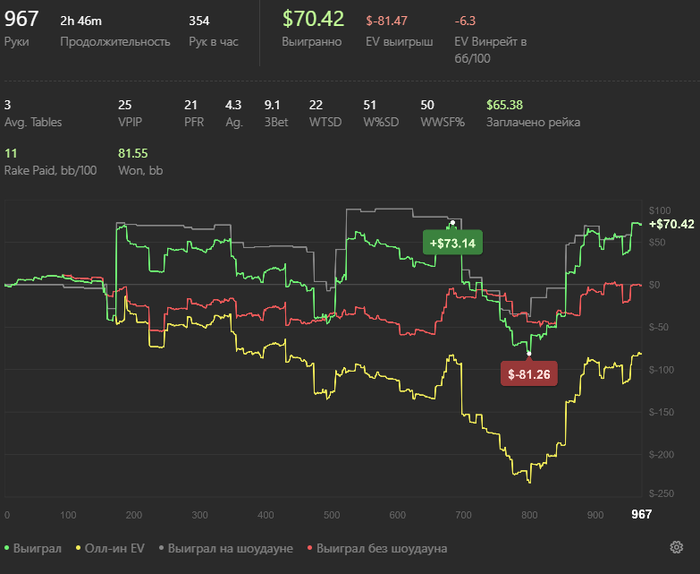Viewport: 700px width, 574px height.
Task: Select the 81.55 Won, bb stat
Action: coord(140,162)
